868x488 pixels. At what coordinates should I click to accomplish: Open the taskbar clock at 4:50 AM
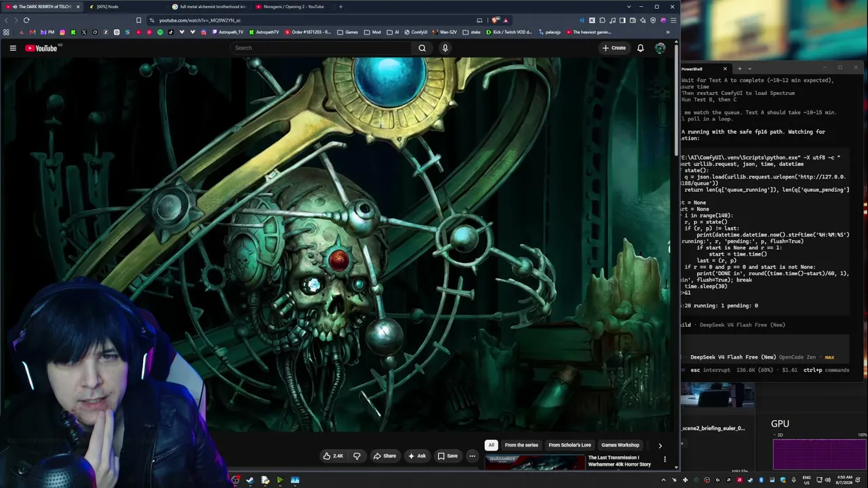coord(844,481)
